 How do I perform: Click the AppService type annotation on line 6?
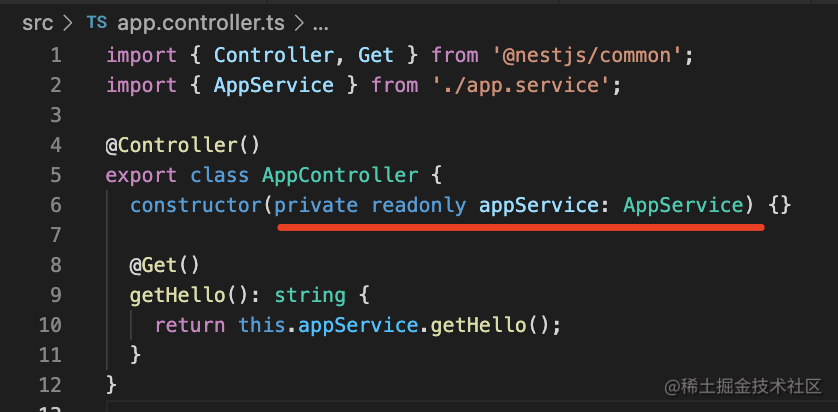pyautogui.click(x=684, y=205)
